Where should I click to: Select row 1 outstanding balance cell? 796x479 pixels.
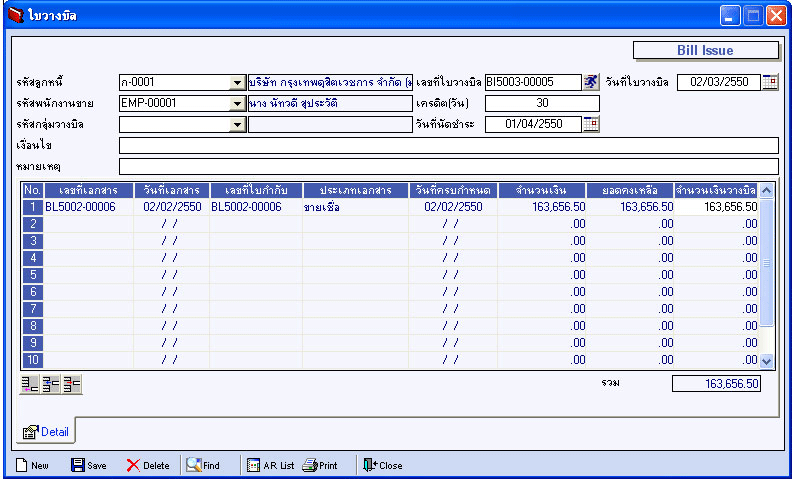point(630,207)
